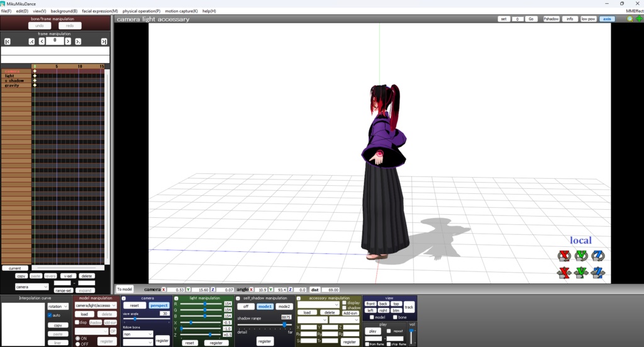Open the left accessory parent model dropdown
The image size is (644, 347).
point(312,320)
